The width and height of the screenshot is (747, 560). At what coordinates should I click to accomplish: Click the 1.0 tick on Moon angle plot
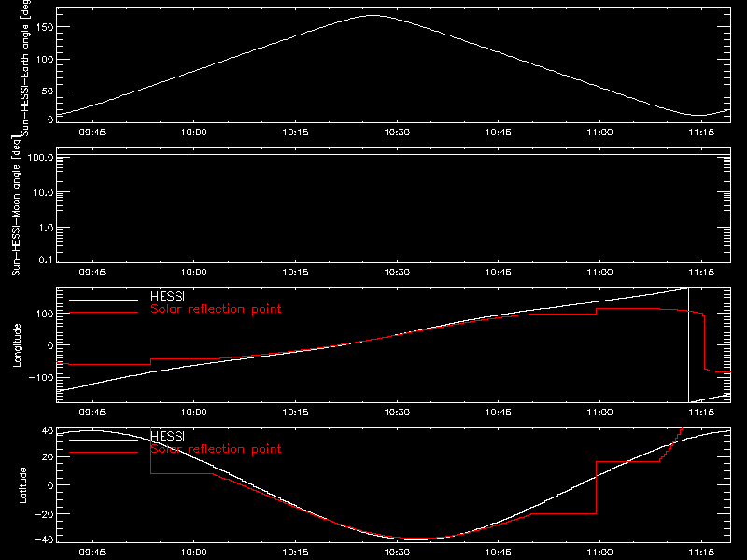[x=46, y=228]
